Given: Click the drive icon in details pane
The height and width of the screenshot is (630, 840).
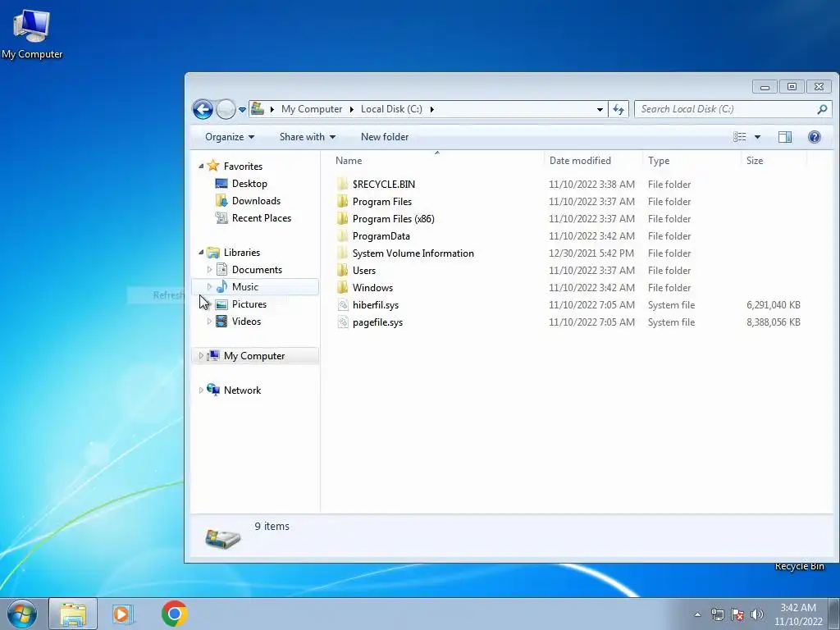Looking at the screenshot, I should pyautogui.click(x=223, y=538).
